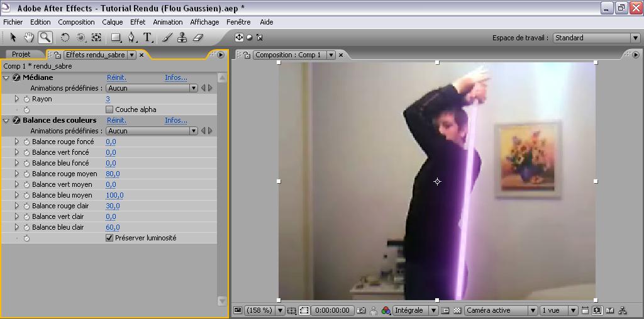
Task: Click Réinit. for Médiane effect
Action: (116, 77)
